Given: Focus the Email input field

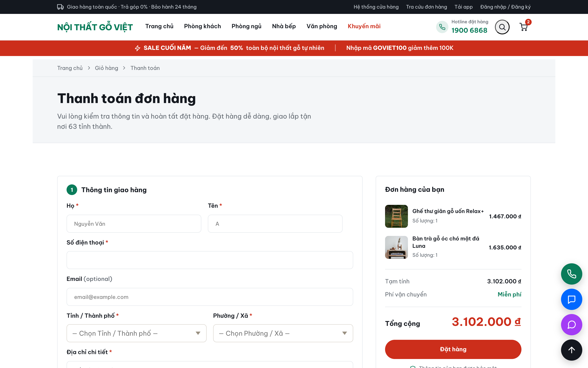Looking at the screenshot, I should click(210, 297).
